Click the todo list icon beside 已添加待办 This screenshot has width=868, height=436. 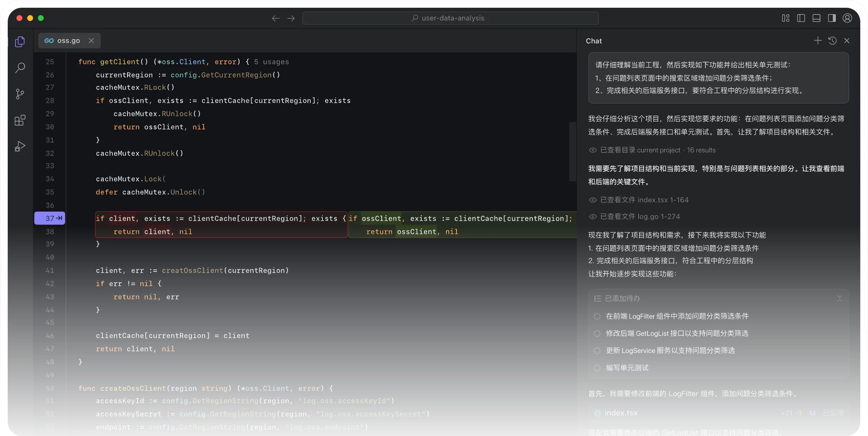(597, 299)
